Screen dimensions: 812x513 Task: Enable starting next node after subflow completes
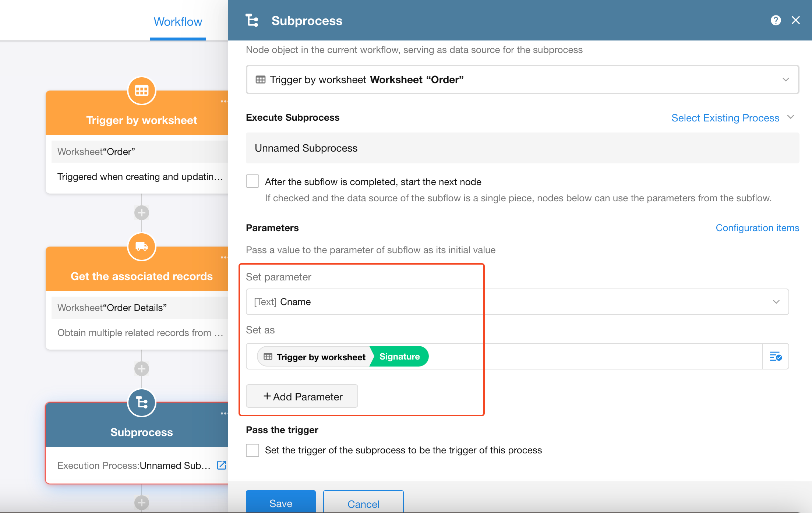253,181
